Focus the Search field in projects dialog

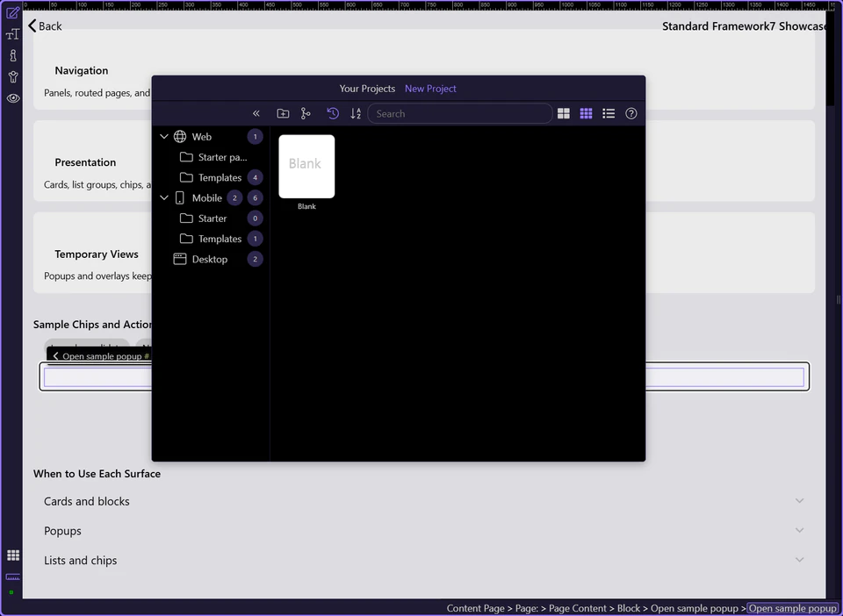coord(460,114)
